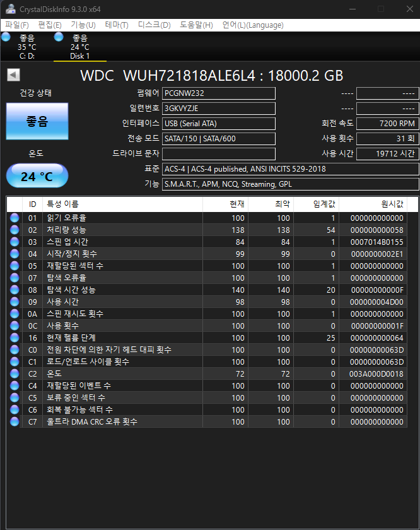Click status orb for 탐색 시간 성능 row
The height and width of the screenshot is (530, 420).
point(15,290)
